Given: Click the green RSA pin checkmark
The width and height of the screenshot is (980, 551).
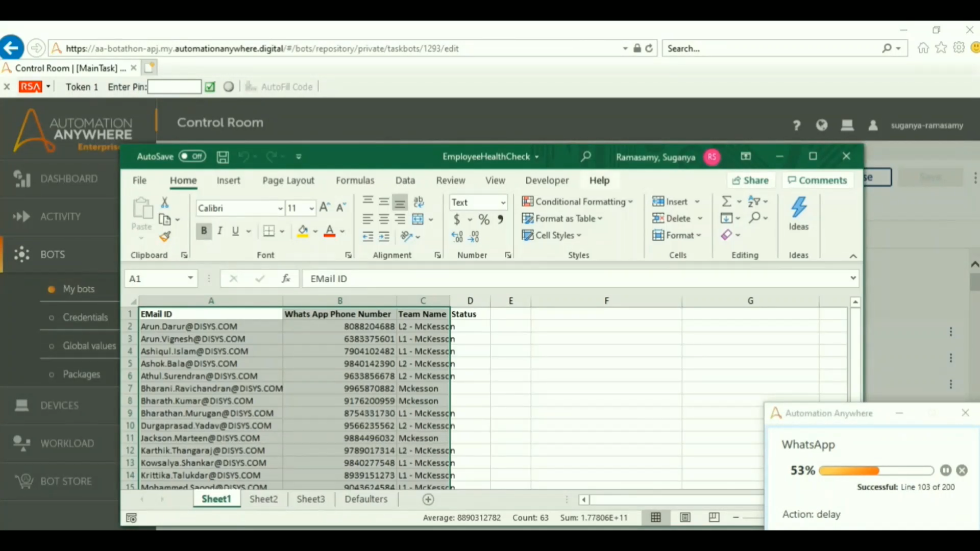Looking at the screenshot, I should click(210, 87).
